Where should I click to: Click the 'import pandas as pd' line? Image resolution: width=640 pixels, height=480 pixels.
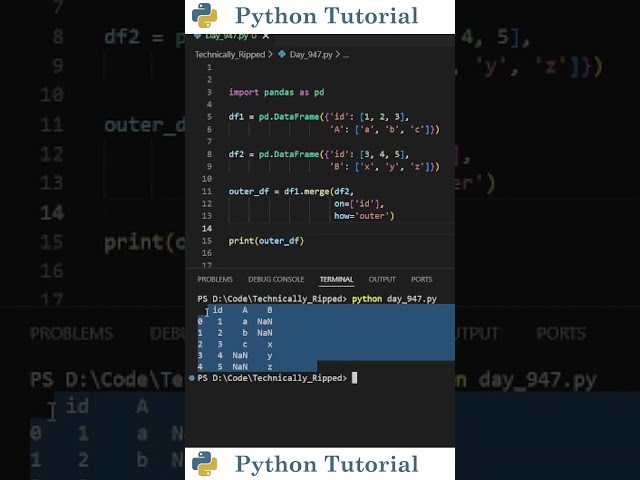point(276,92)
